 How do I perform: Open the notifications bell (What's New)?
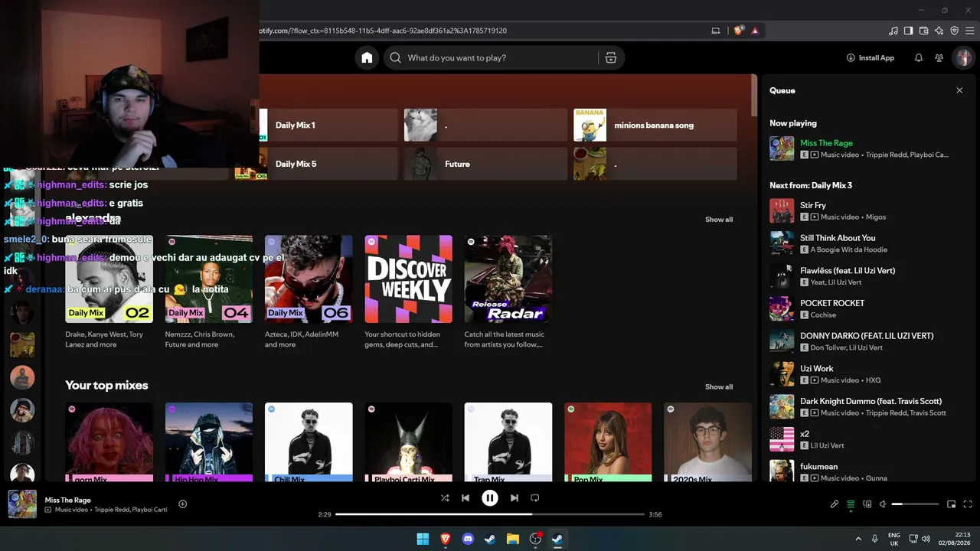(919, 58)
